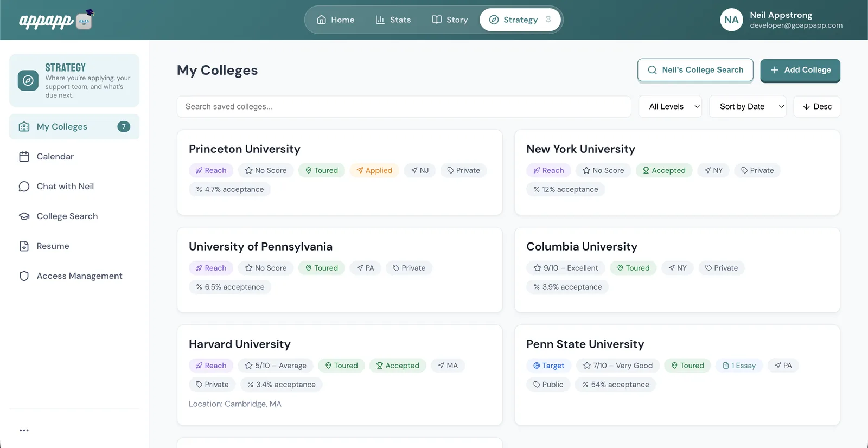Click the appapp logo mascot icon
This screenshot has width=868, height=448.
85,20
